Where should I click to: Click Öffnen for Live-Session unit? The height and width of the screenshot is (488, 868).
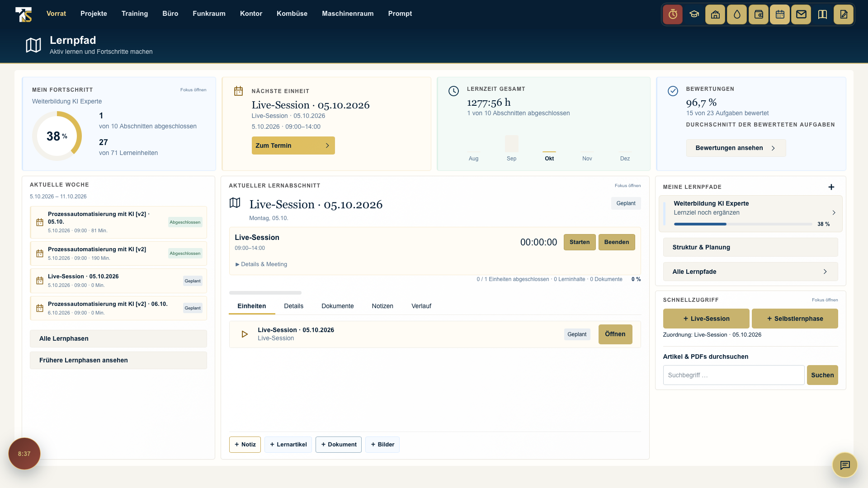click(615, 334)
